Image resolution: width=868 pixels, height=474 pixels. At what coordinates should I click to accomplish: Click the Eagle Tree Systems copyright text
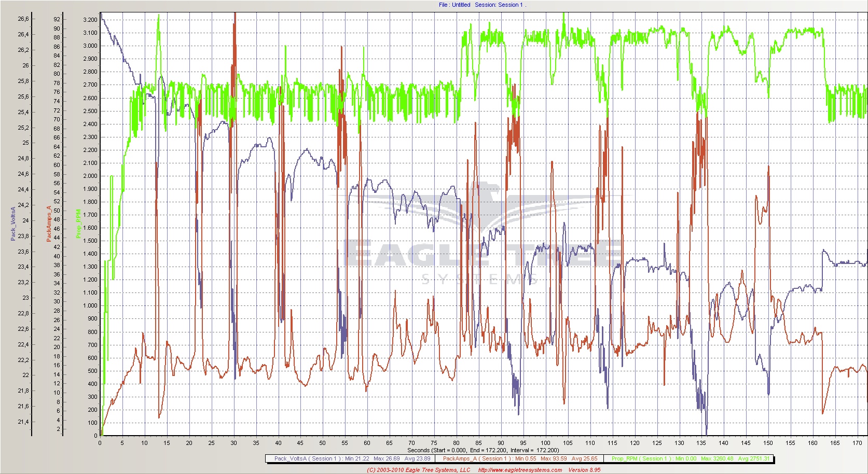pos(418,470)
